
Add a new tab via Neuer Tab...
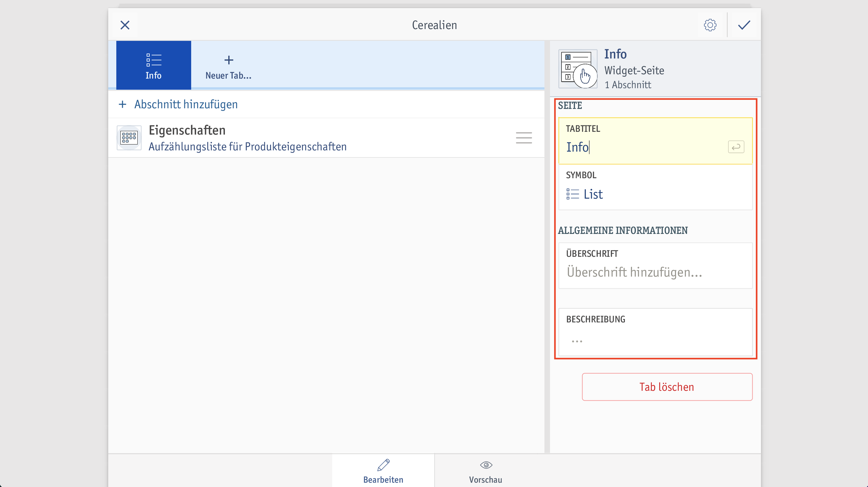click(x=229, y=67)
